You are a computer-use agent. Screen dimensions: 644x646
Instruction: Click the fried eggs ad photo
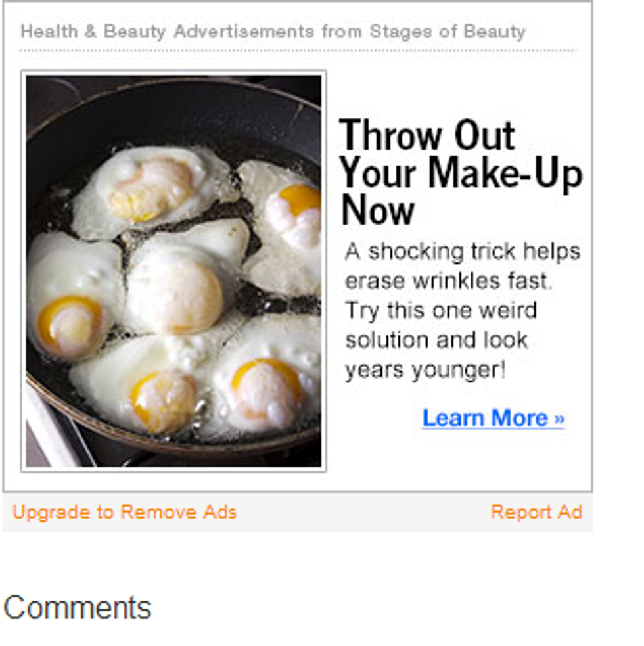pos(173,271)
